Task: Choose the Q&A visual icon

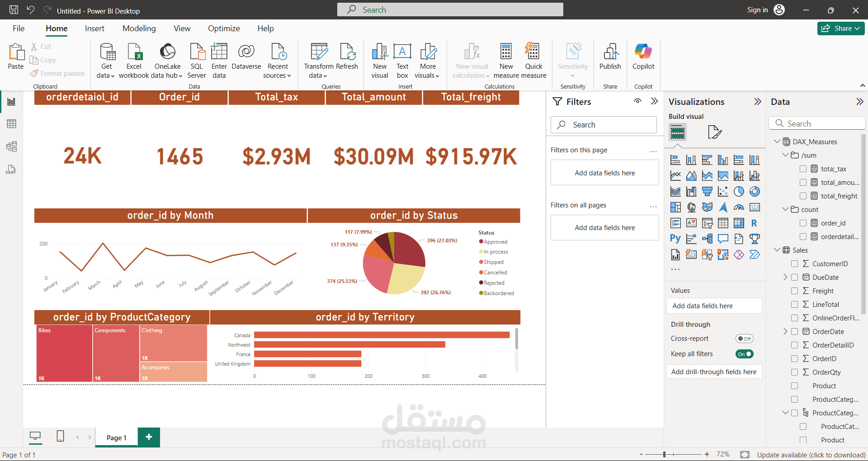Action: [x=723, y=239]
